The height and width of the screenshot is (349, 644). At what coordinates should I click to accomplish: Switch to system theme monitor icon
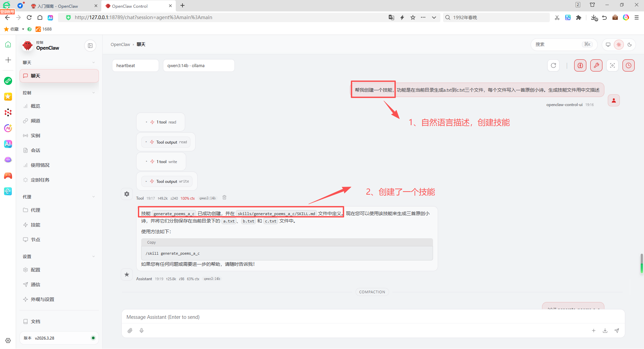point(608,44)
